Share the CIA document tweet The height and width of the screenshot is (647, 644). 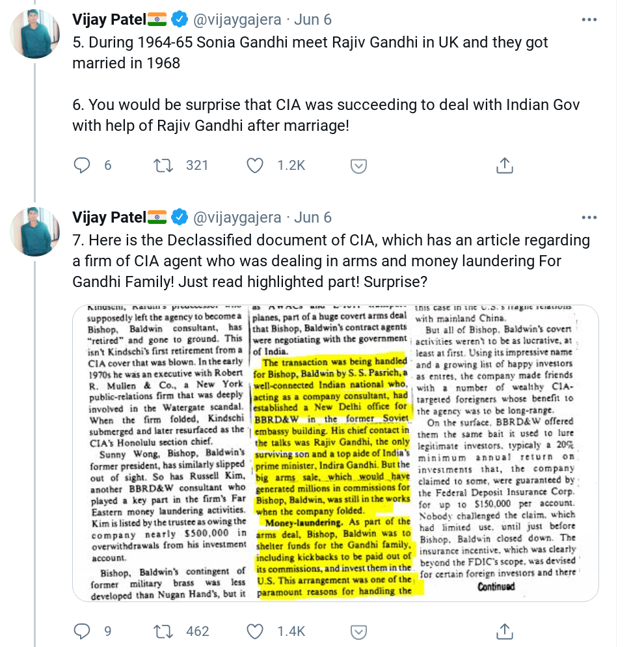point(505,631)
